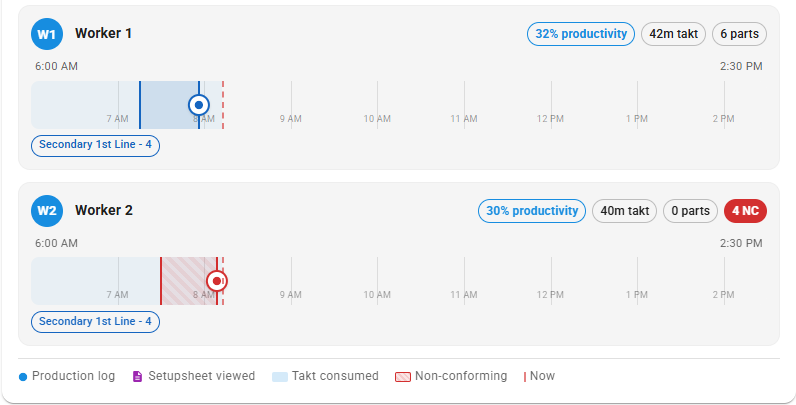Open the 30% productivity badge
796x405 pixels.
point(532,211)
